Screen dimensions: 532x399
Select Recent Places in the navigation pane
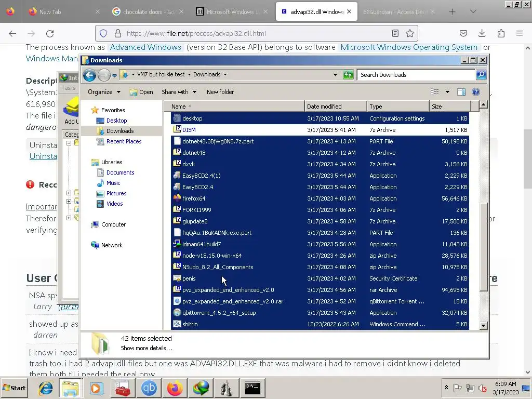click(124, 141)
